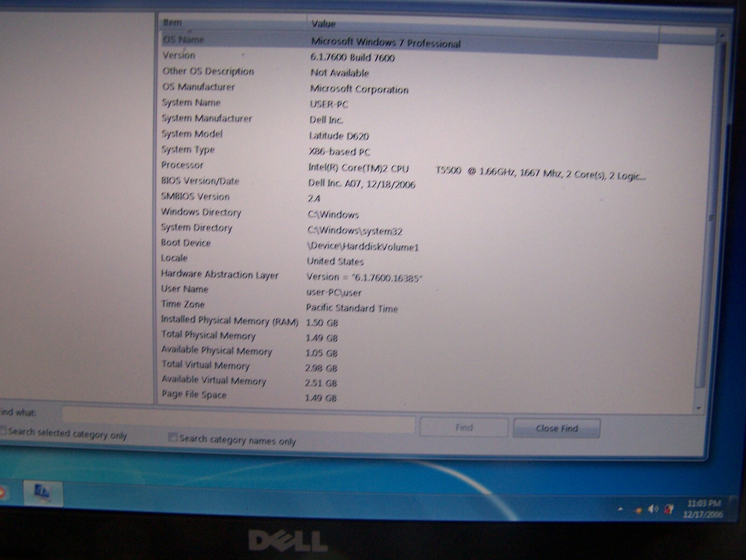Select 'Dell Inc. A07, 12/18/2006' value
Image resolution: width=746 pixels, height=560 pixels.
click(x=362, y=184)
